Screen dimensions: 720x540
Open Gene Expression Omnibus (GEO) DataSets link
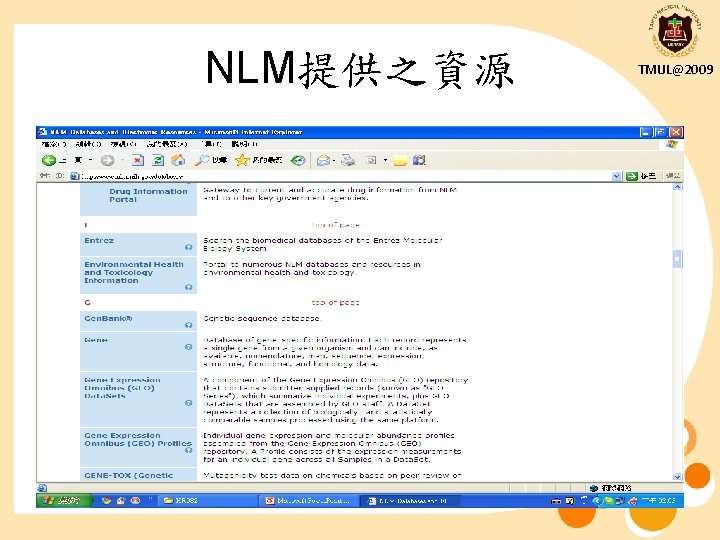(122, 388)
